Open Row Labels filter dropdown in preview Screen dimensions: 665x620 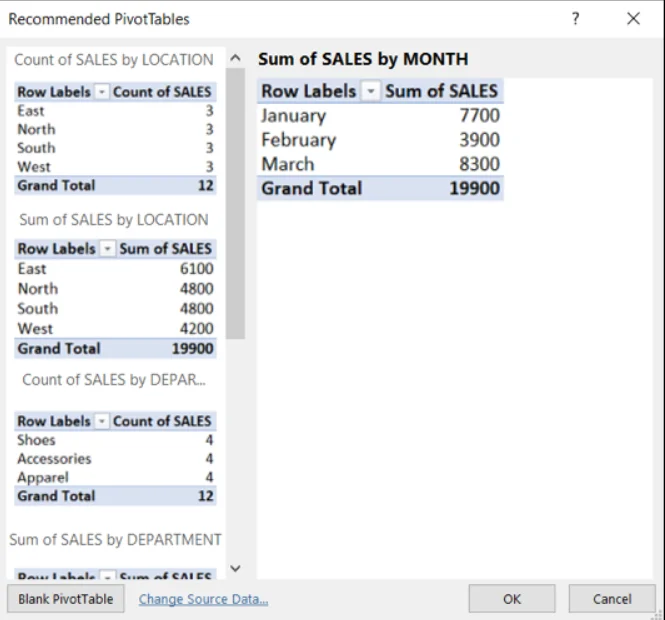(371, 91)
